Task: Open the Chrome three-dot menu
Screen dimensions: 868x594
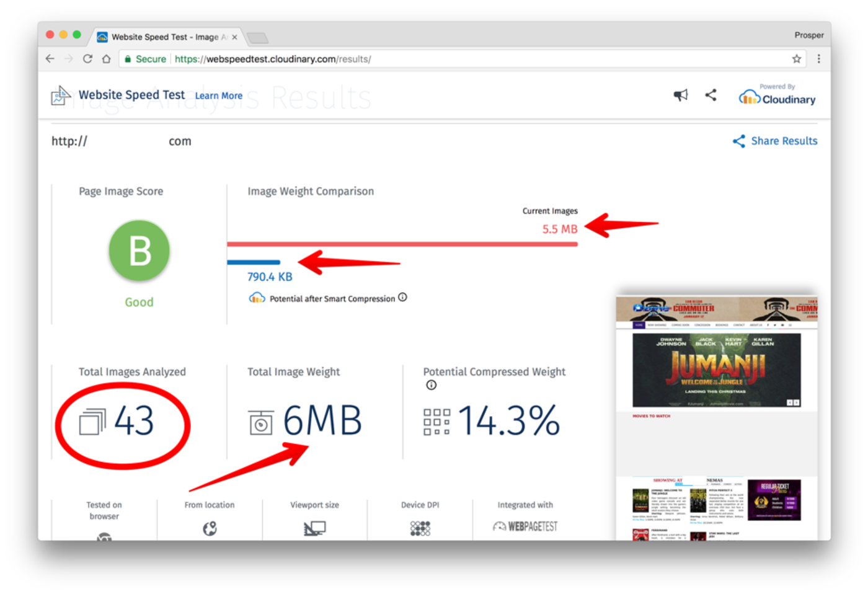Action: [x=818, y=59]
